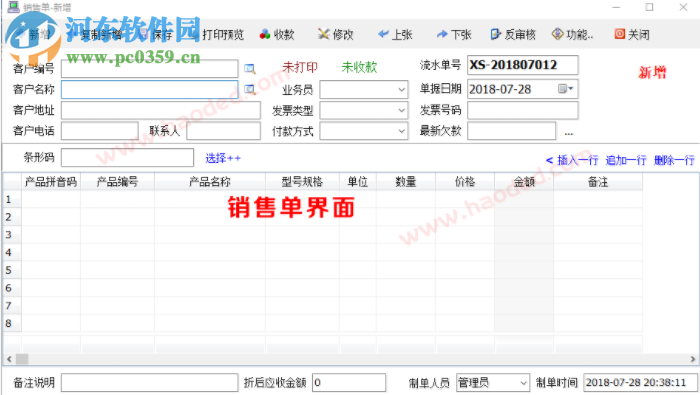Maximize the 销售单 window
This screenshot has width=700, height=395.
point(650,7)
